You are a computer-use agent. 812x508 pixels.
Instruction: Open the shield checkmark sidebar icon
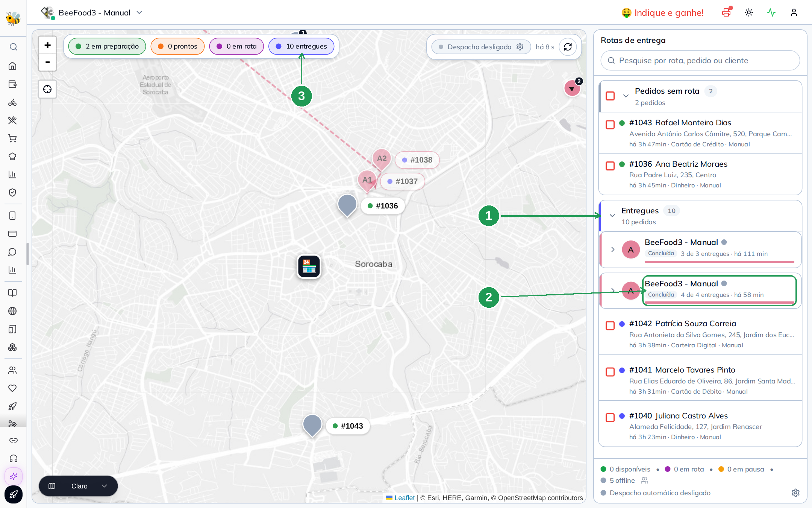pyautogui.click(x=13, y=193)
